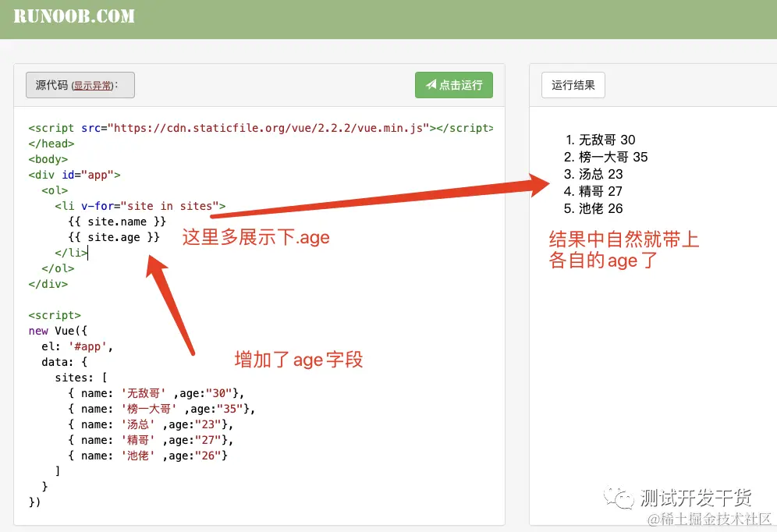Click result item 池佬 26
Image resolution: width=777 pixels, height=532 pixels.
click(x=601, y=208)
